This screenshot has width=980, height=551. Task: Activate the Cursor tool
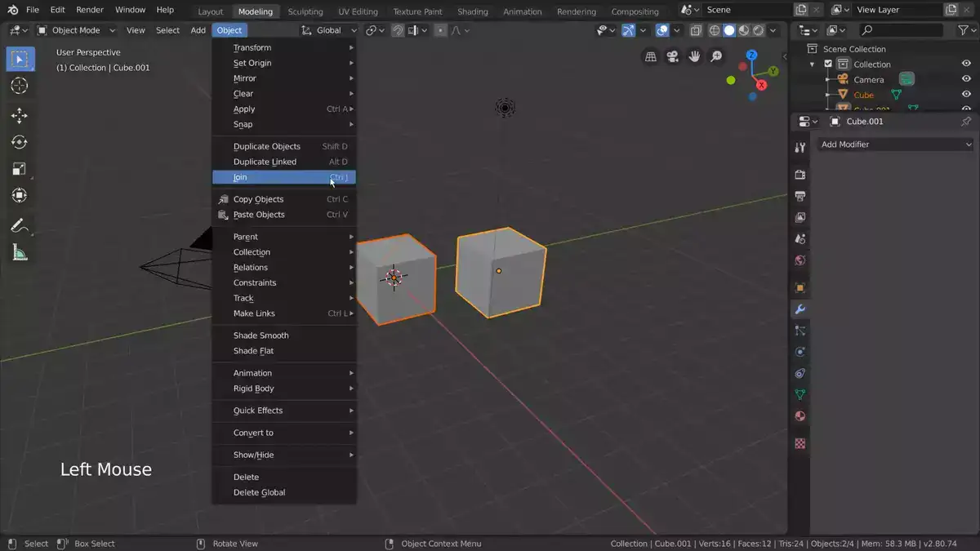point(20,86)
